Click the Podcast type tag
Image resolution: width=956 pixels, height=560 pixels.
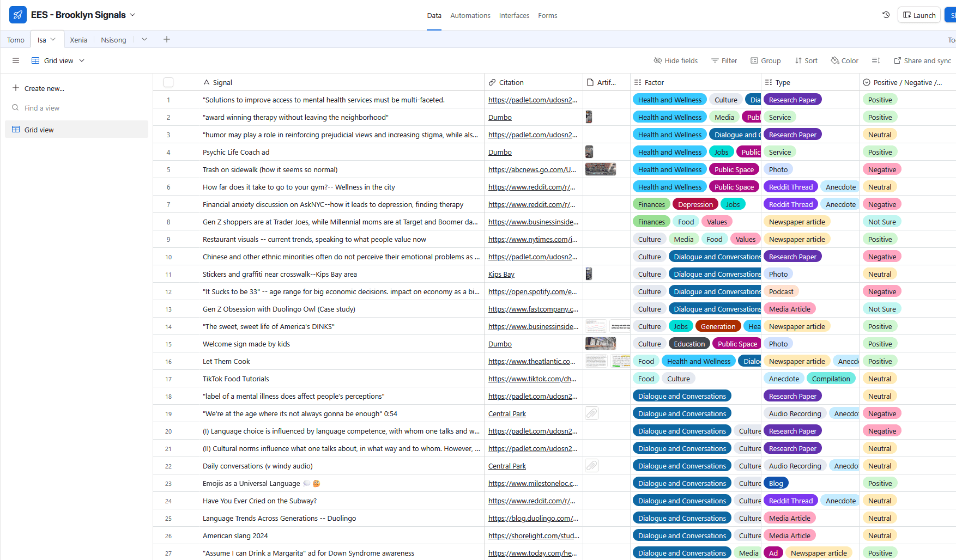(x=780, y=291)
